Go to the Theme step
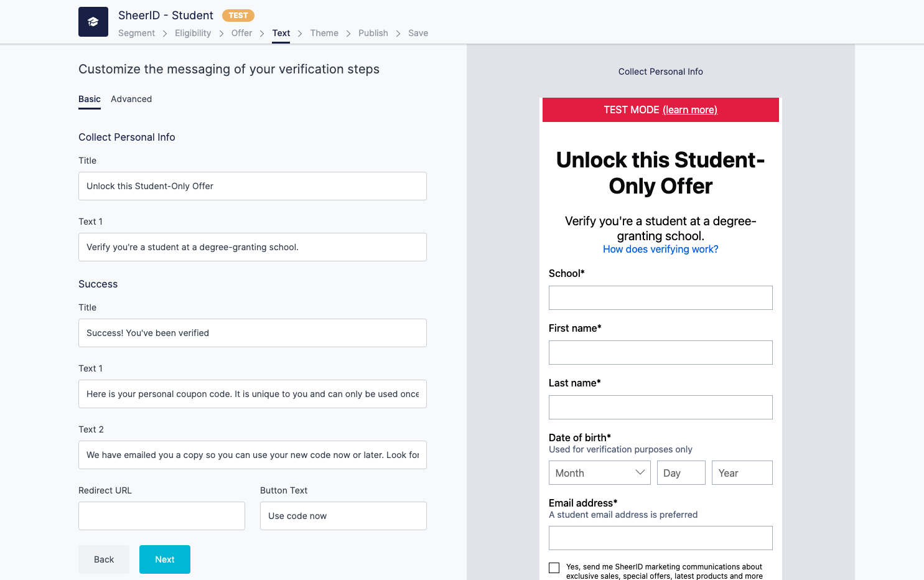 [x=324, y=33]
